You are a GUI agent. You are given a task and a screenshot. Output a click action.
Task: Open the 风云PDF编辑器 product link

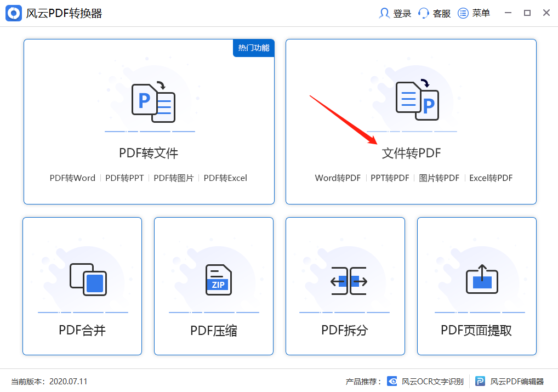517,382
